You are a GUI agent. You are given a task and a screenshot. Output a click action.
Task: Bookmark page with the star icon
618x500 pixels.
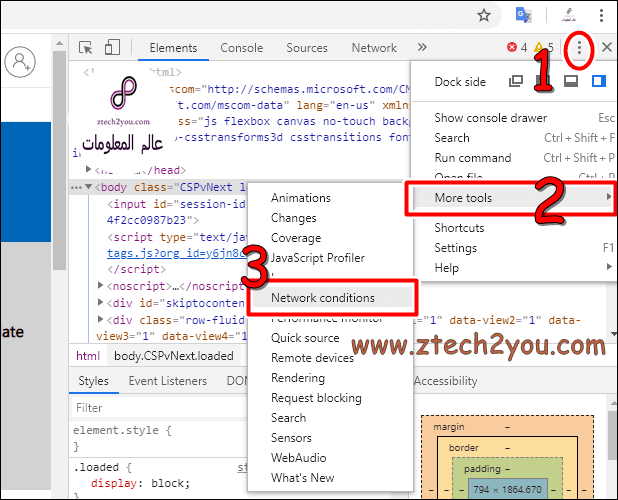click(x=484, y=15)
